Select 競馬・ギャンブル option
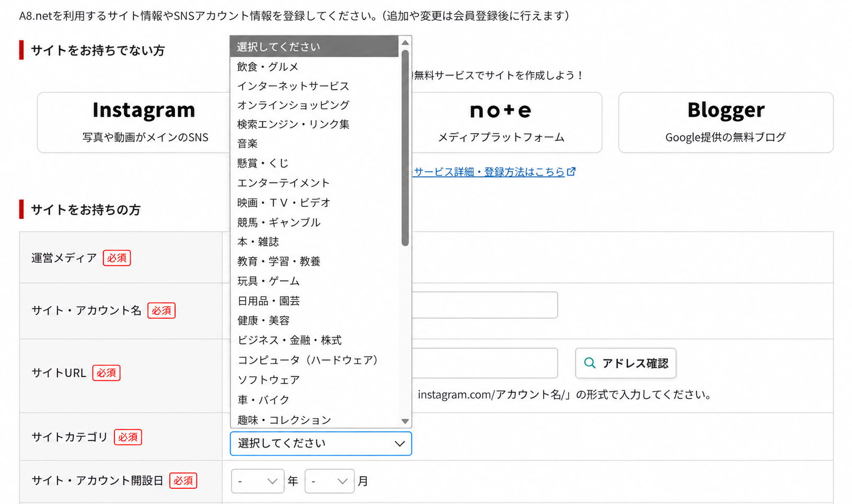 pos(315,222)
